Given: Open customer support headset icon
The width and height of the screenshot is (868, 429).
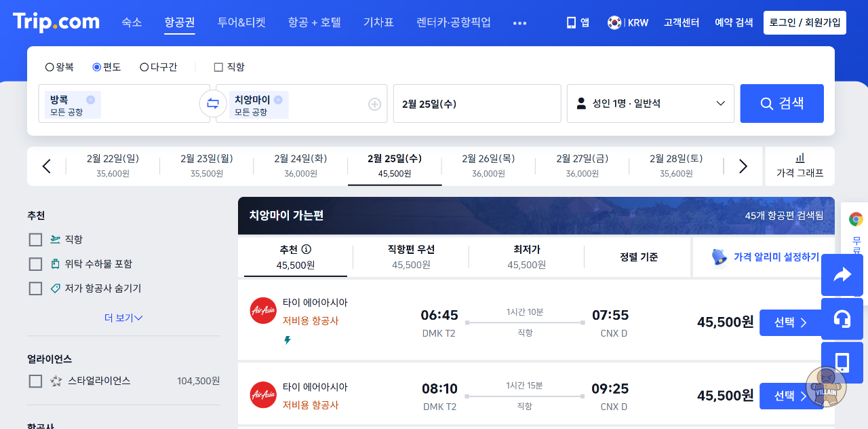Looking at the screenshot, I should click(x=842, y=319).
